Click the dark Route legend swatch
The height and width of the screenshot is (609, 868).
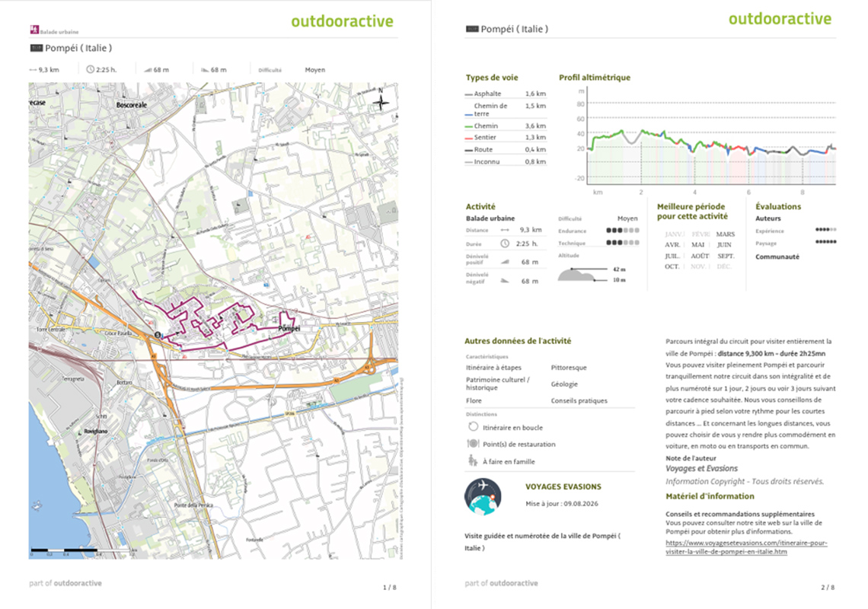(469, 150)
